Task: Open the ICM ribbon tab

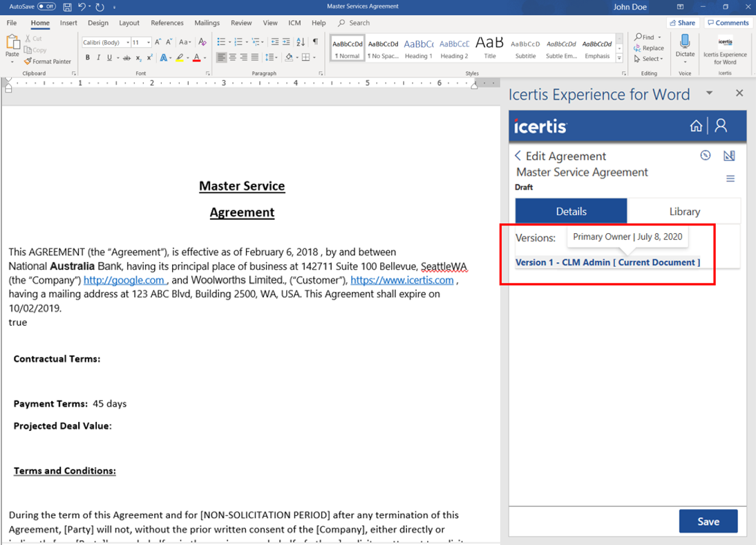Action: click(294, 23)
